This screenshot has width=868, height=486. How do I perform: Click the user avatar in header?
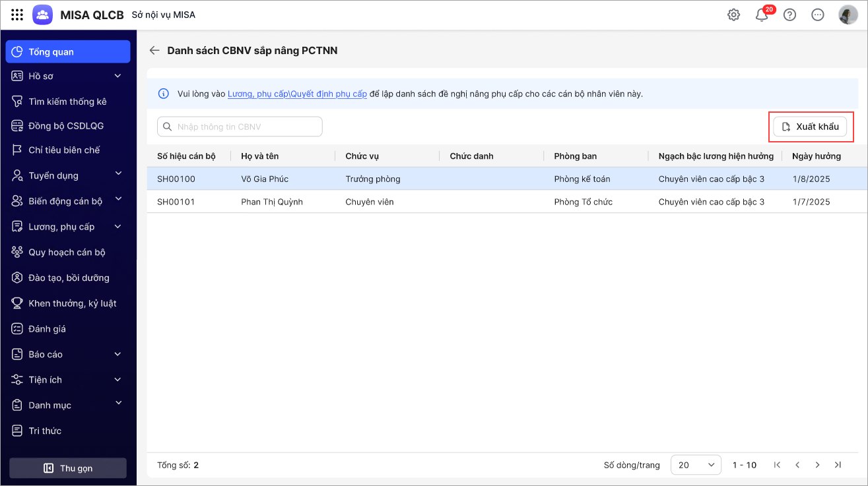coord(848,15)
